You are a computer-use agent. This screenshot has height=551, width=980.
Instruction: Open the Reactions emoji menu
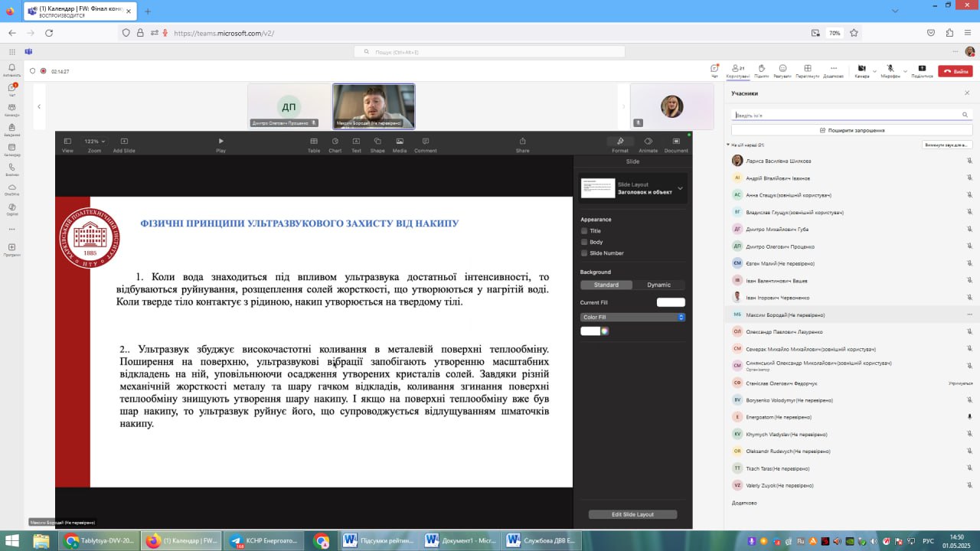pyautogui.click(x=782, y=69)
